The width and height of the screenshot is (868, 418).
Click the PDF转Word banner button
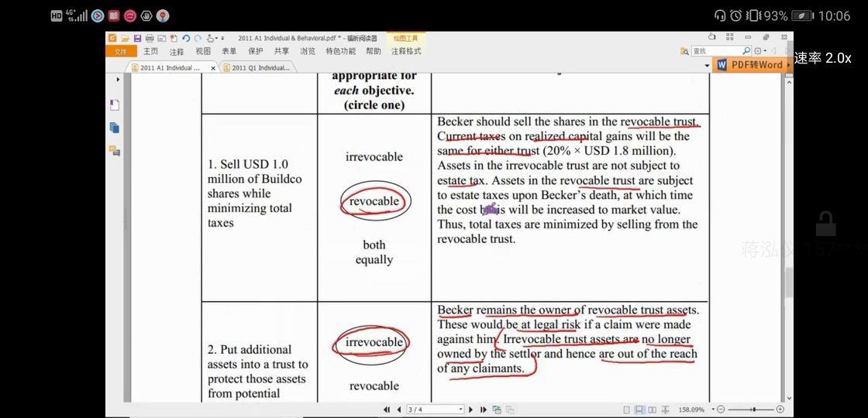click(x=751, y=65)
